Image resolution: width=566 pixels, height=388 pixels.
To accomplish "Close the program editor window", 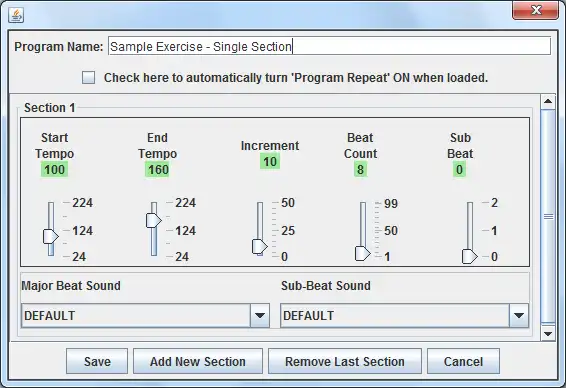I will coord(535,10).
